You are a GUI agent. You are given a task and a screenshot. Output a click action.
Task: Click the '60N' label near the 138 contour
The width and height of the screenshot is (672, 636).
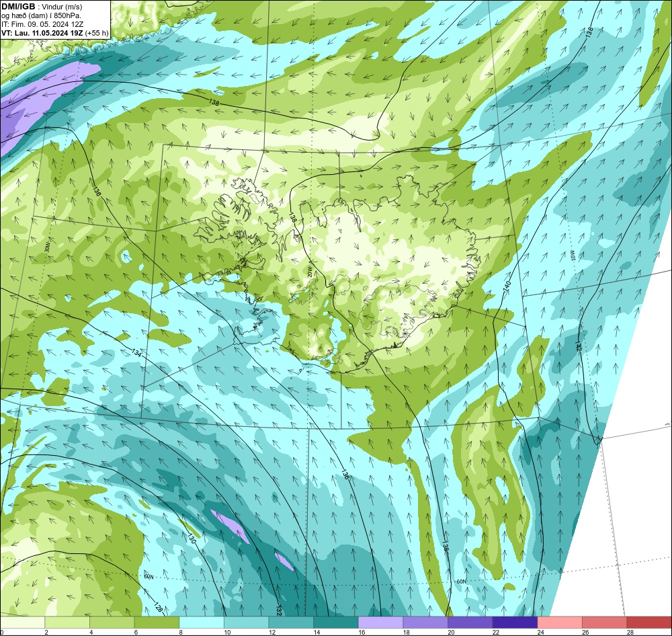461,582
